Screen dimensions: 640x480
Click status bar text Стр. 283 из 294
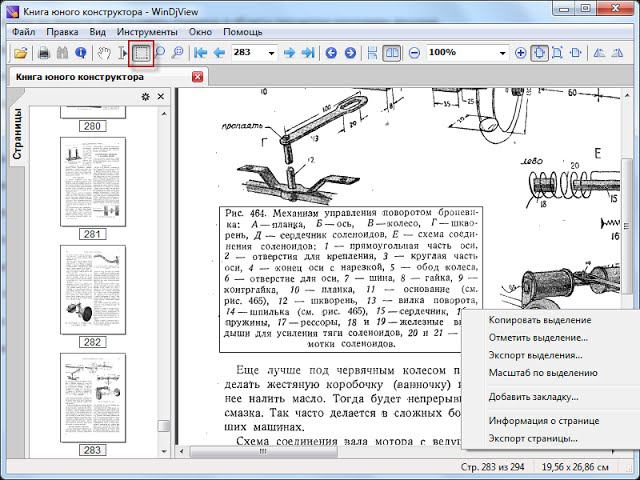click(x=492, y=467)
